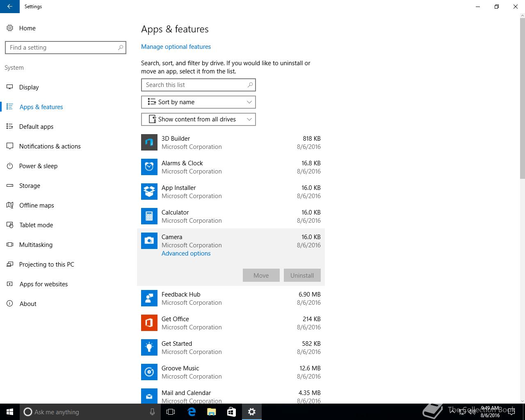
Task: Go to Settings Home
Action: pyautogui.click(x=66, y=28)
